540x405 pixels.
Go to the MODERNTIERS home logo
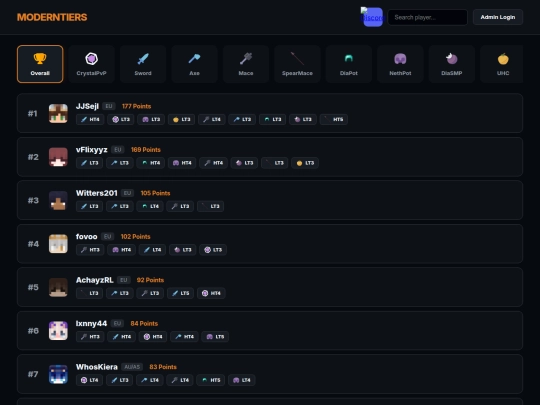point(52,17)
